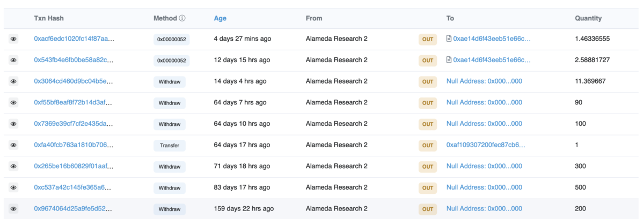Viewport: 644px width, 219px height.
Task: Click the To column header
Action: pos(450,18)
